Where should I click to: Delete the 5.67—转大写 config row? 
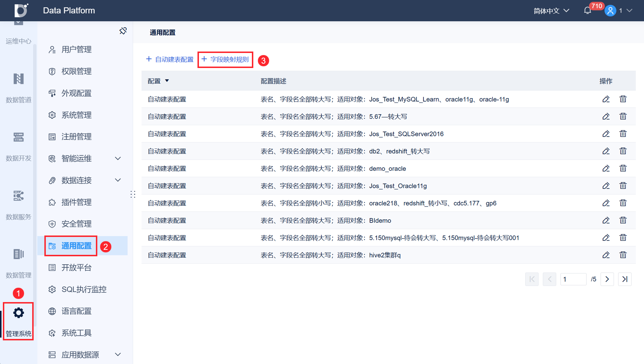pyautogui.click(x=623, y=116)
